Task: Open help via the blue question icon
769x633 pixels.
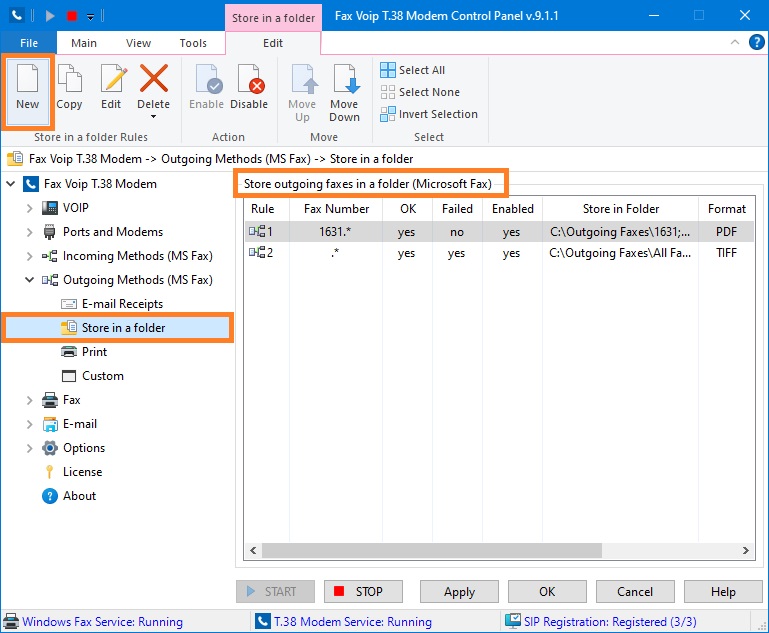Action: click(x=756, y=42)
